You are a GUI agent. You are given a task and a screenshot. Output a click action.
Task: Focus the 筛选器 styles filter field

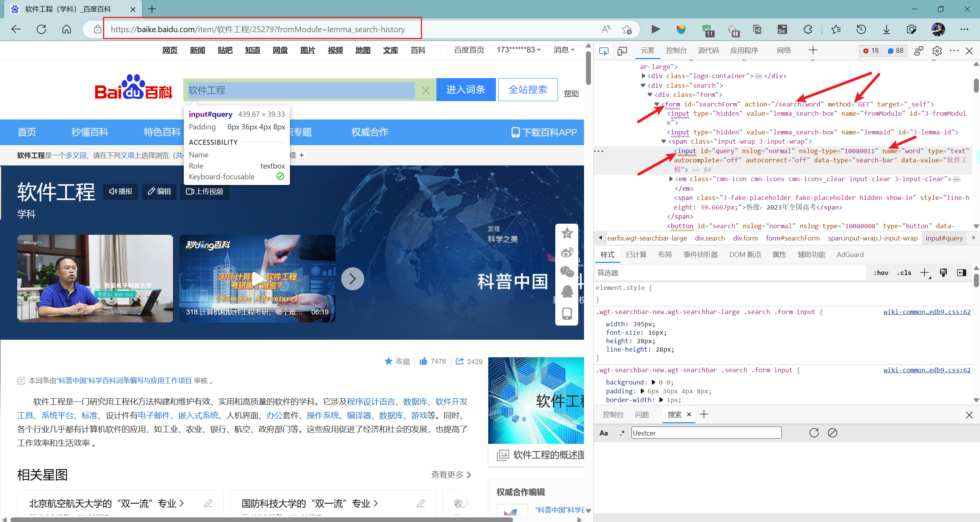click(x=731, y=273)
